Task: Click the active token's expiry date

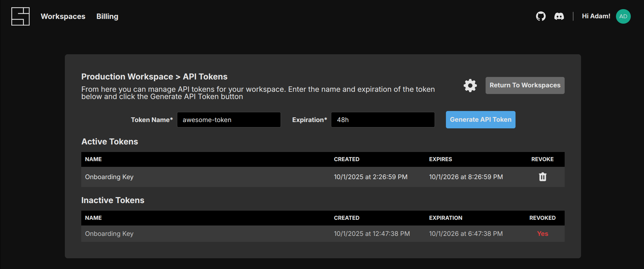Action: (466, 177)
